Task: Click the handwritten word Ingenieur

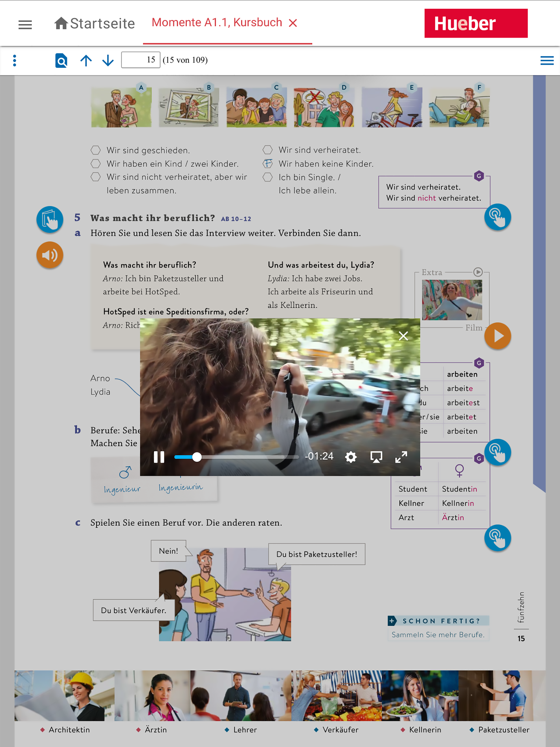Action: (122, 489)
